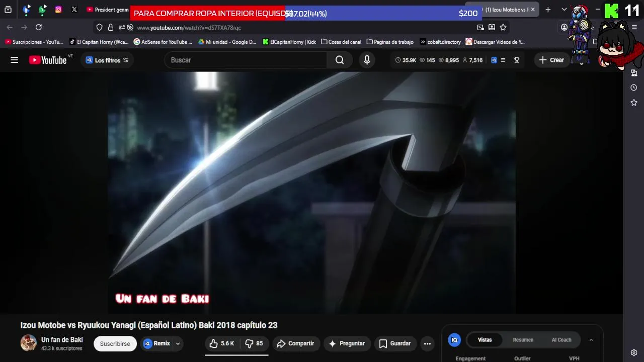The width and height of the screenshot is (644, 362).
Task: Open the padlock site security info
Action: pos(111,27)
